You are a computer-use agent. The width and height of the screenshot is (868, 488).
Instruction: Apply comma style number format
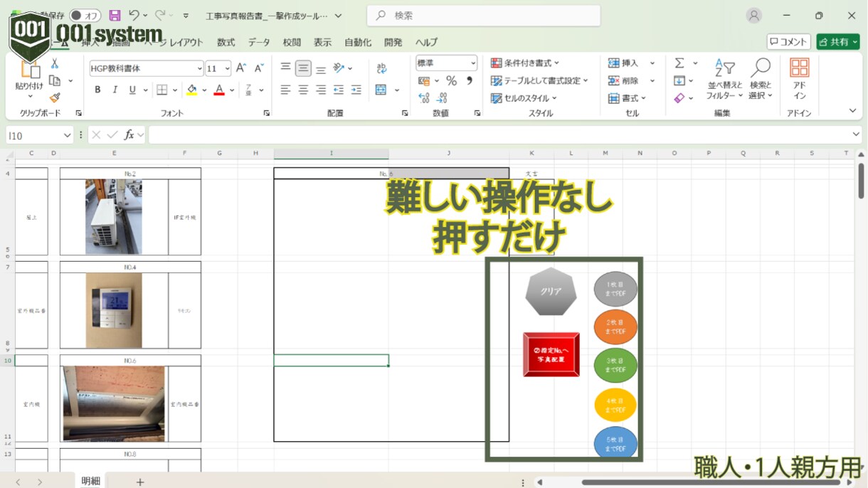tap(470, 81)
